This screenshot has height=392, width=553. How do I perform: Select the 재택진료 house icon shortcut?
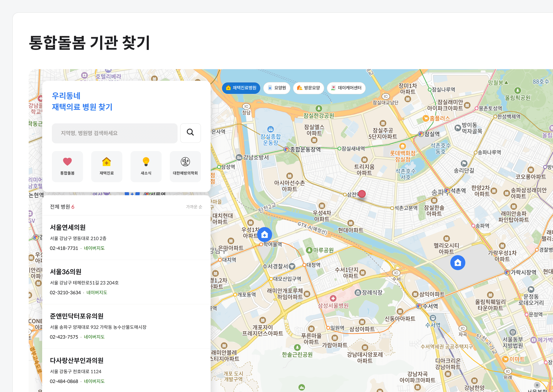pyautogui.click(x=107, y=166)
